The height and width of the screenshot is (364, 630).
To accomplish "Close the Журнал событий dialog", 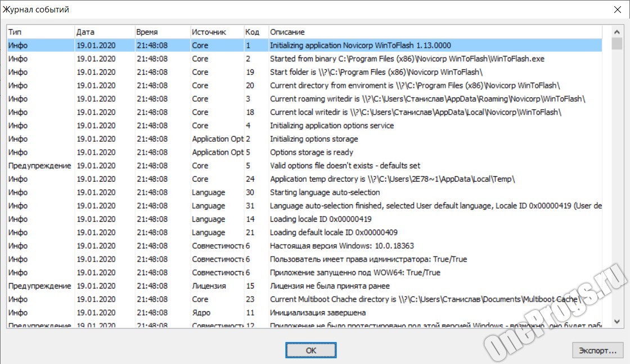I will pyautogui.click(x=617, y=10).
